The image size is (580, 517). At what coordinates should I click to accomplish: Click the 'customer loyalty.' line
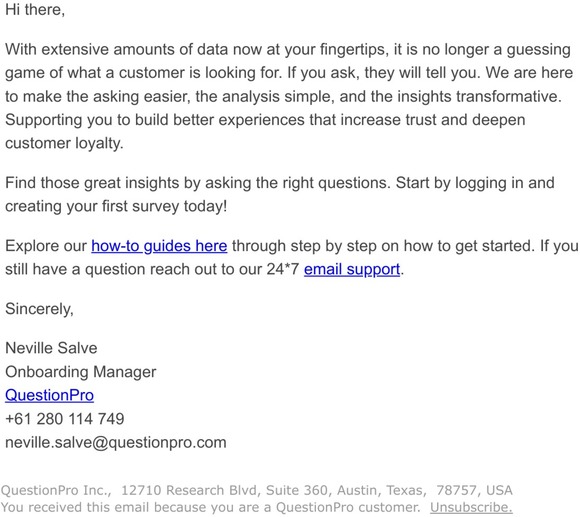coord(64,143)
